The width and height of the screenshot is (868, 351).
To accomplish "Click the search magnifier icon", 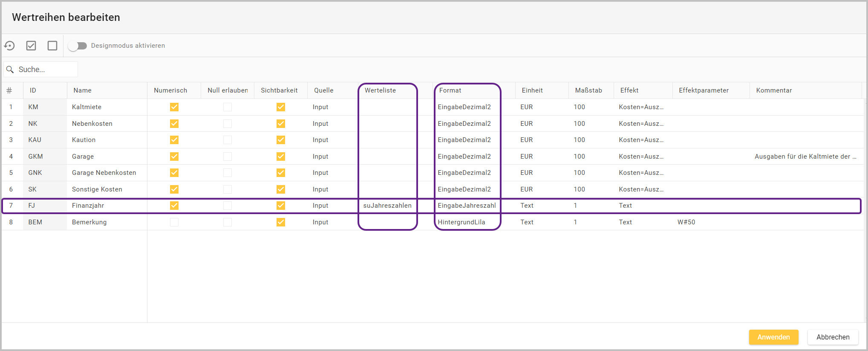I will tap(10, 70).
